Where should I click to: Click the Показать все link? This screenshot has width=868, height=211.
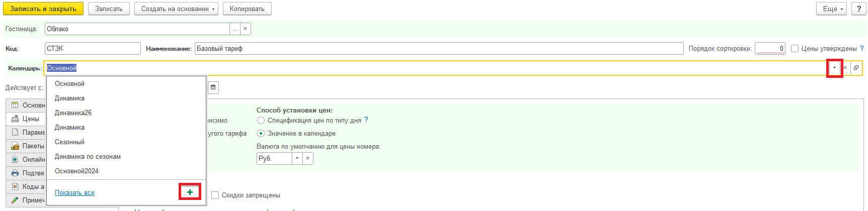click(x=74, y=192)
